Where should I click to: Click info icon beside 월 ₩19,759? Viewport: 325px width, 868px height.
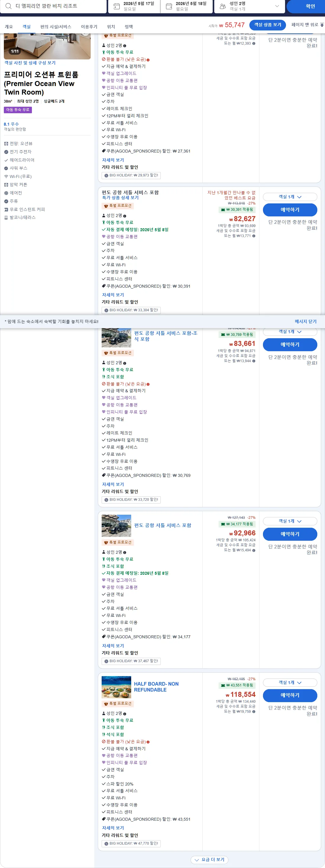pyautogui.click(x=253, y=712)
